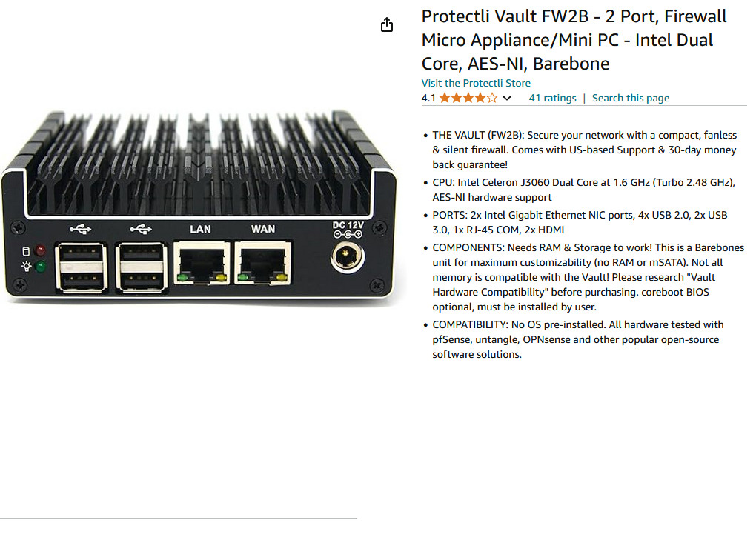Open the 41 ratings link
The height and width of the screenshot is (540, 756).
click(552, 98)
